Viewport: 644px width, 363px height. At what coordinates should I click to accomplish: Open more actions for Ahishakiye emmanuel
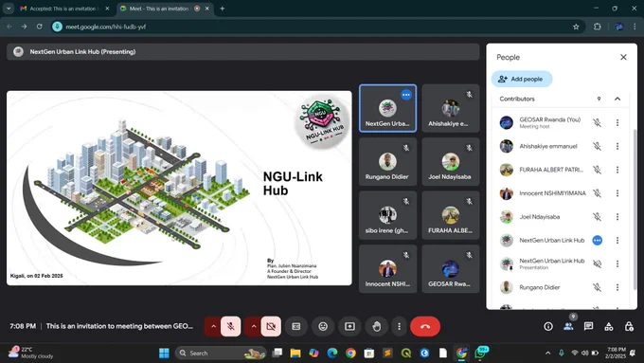click(617, 146)
